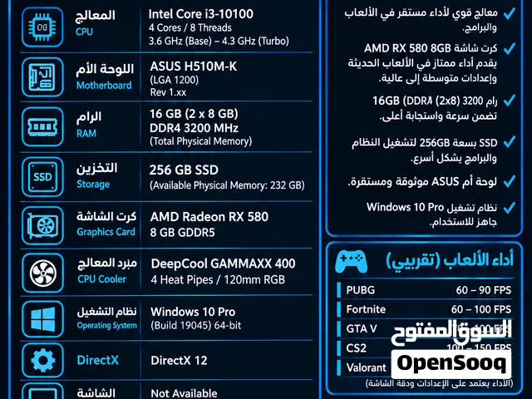Click the checkmark beside ASUS motherboard line
The width and height of the screenshot is (532, 399).
coord(509,181)
